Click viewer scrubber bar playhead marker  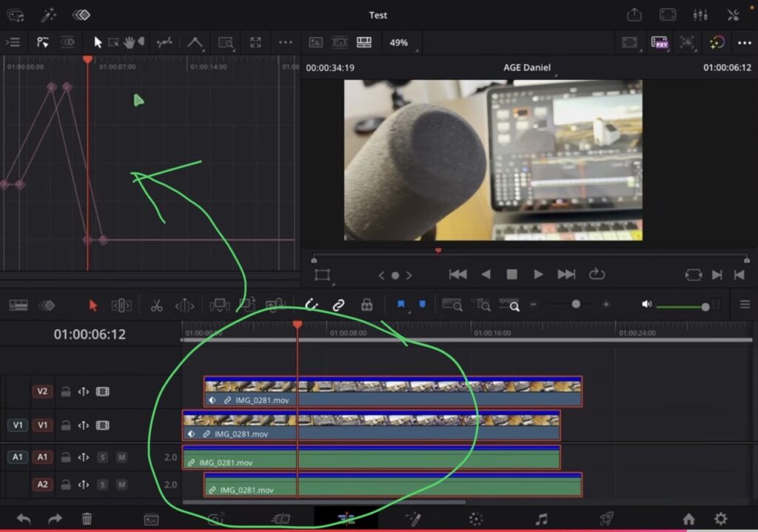[x=438, y=252]
